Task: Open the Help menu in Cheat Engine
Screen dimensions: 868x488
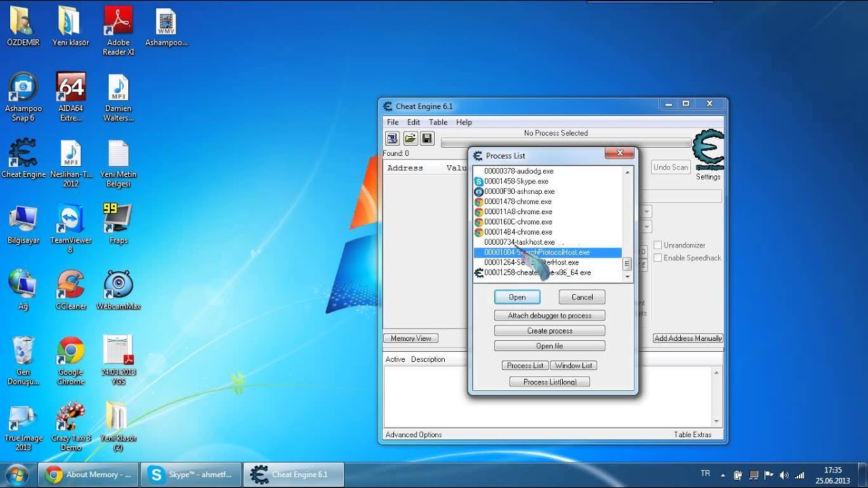Action: [464, 122]
